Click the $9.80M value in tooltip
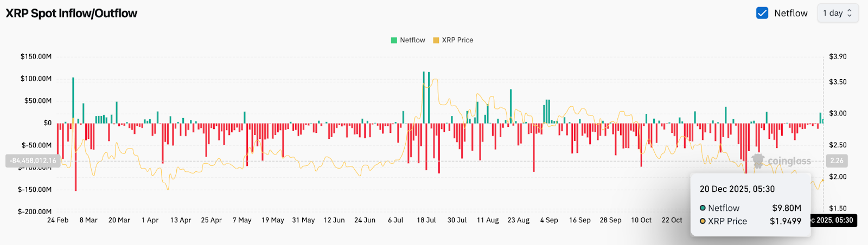Screen dimensions: 868x245 coord(786,208)
